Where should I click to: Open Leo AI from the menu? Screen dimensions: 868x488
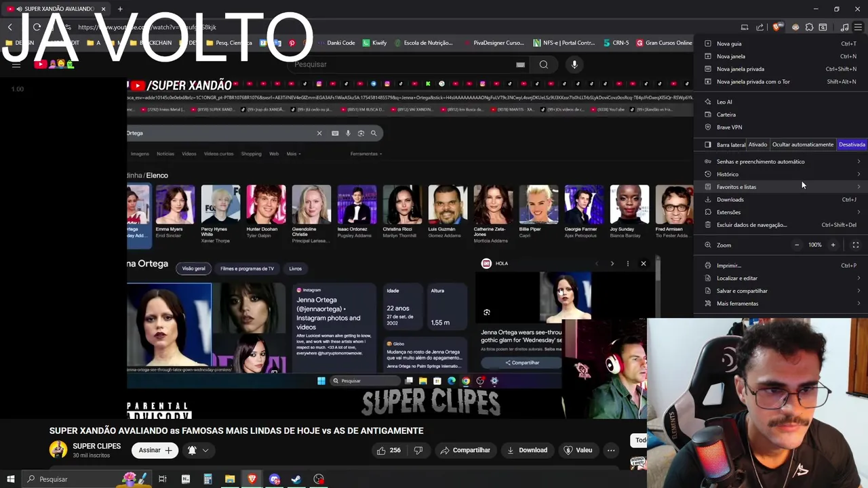point(781,102)
